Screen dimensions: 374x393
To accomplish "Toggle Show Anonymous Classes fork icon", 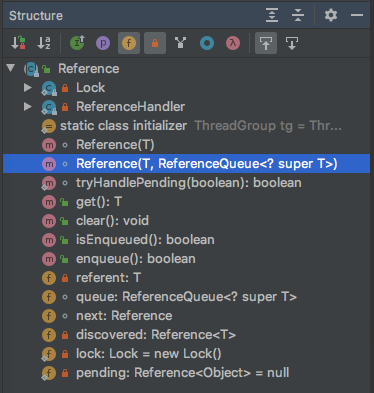I will (x=180, y=43).
